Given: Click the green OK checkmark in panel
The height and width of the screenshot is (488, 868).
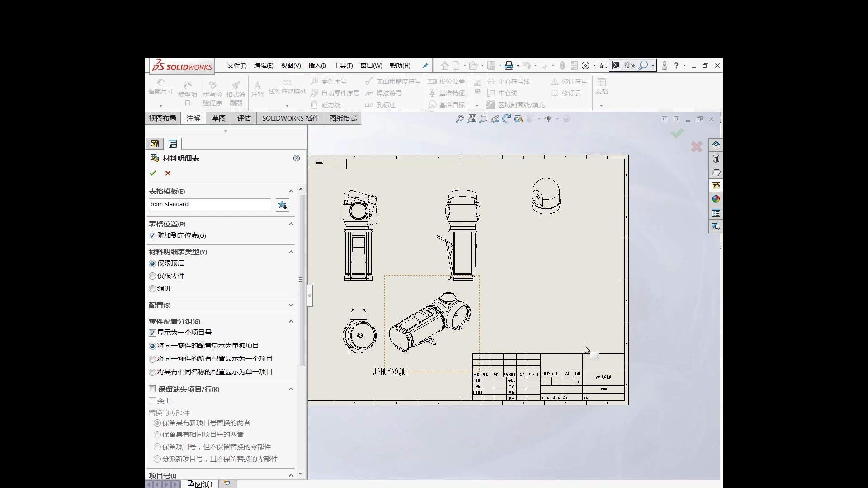Looking at the screenshot, I should coord(153,173).
